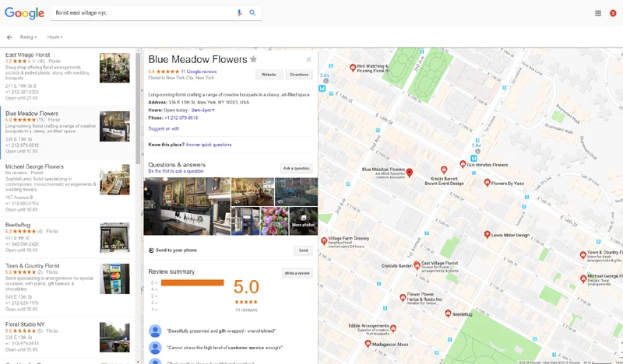Viewport: 623px width, 364px height.
Task: Save Blue Meadow Flowers with star icon
Action: pyautogui.click(x=253, y=59)
